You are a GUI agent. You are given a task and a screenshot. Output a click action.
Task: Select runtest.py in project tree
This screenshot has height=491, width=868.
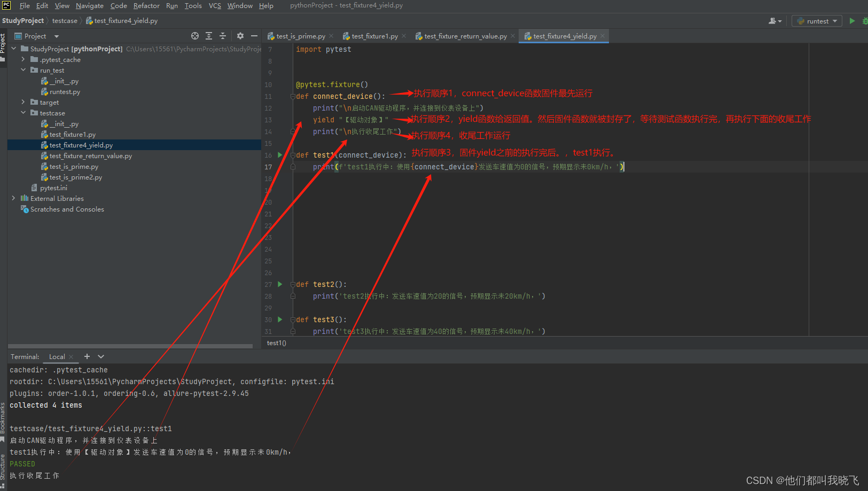pos(65,91)
